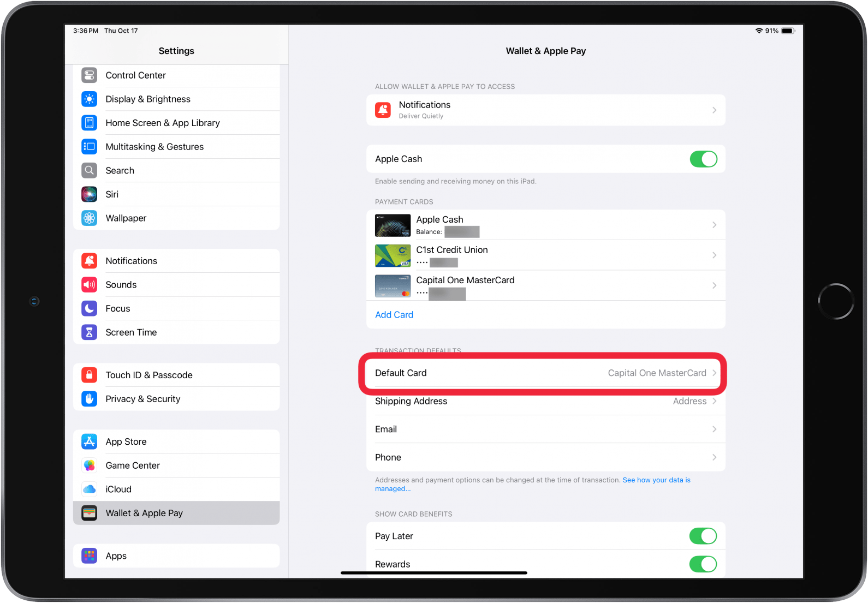This screenshot has width=868, height=603.
Task: Tap the Add Card link
Action: tap(394, 315)
